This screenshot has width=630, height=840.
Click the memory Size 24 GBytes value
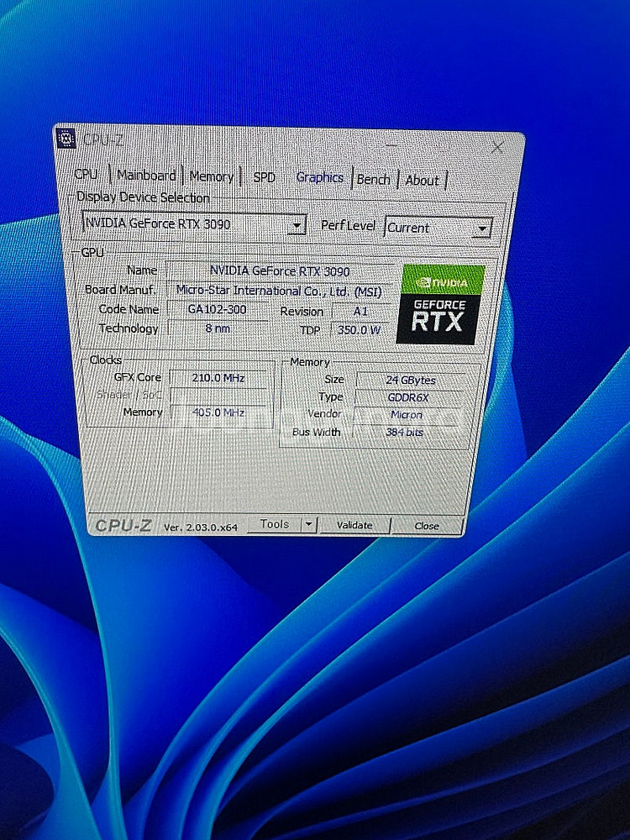(411, 380)
